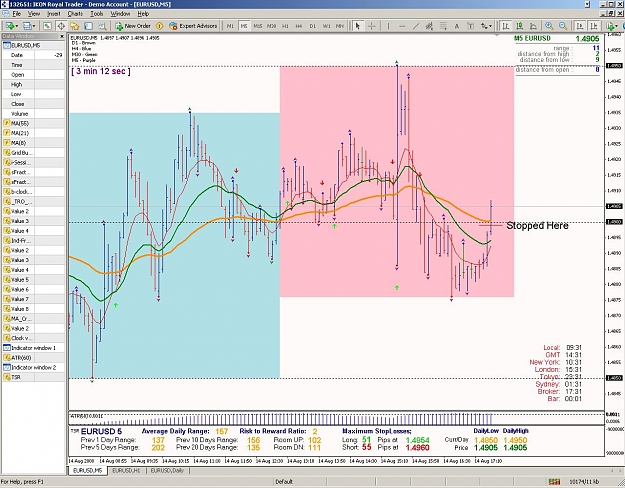Viewport: 625px width, 488px height.
Task: Switch to the EURUSD,H1 chart tab
Action: pyautogui.click(x=126, y=470)
